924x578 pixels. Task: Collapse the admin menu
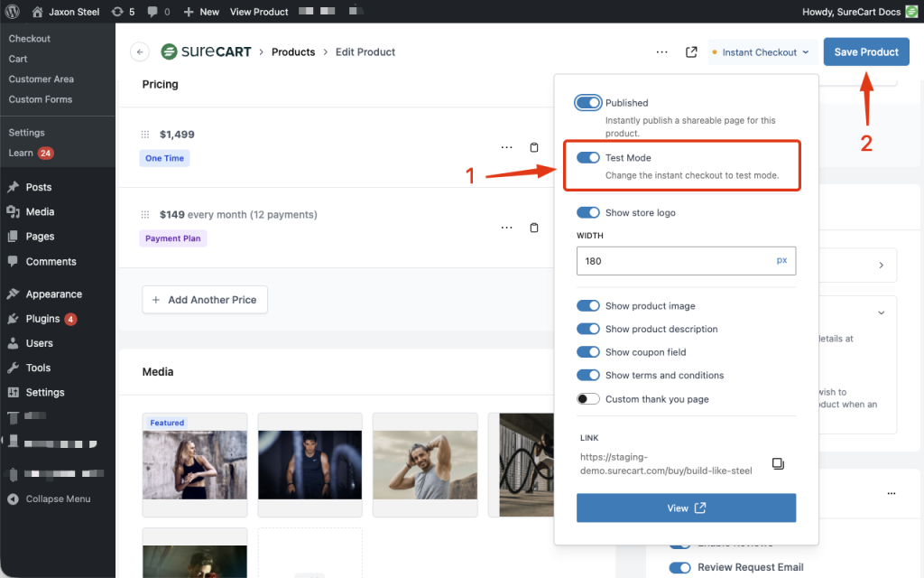pos(50,499)
